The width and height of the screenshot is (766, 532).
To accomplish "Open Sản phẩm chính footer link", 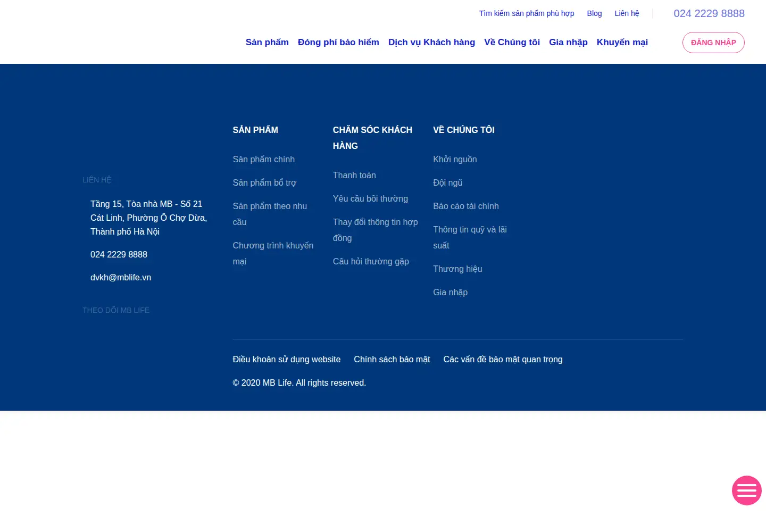I will tap(263, 159).
